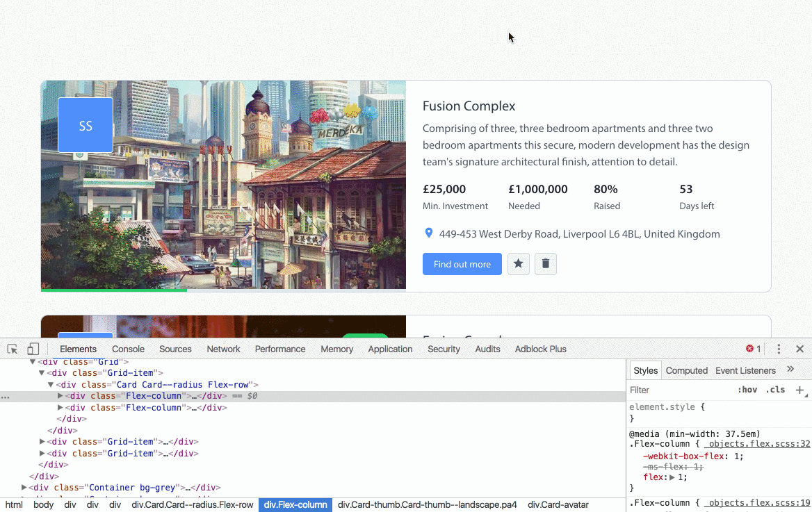The width and height of the screenshot is (812, 512).
Task: Select div.Flex-column breadcrumb
Action: [x=295, y=505]
